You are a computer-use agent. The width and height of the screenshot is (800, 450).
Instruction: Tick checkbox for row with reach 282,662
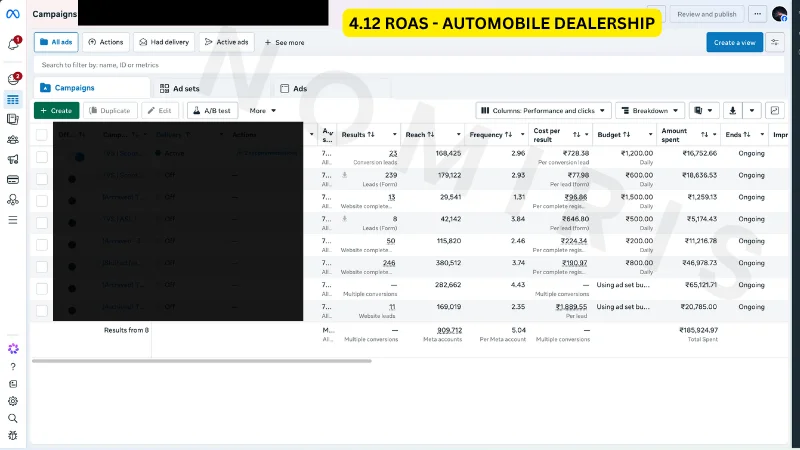(x=42, y=289)
